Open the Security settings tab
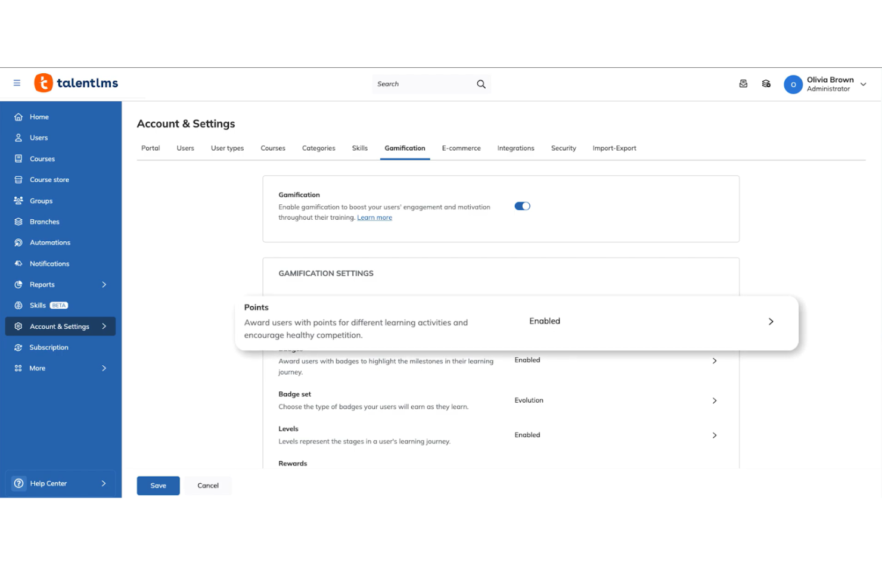Screen dimensions: 882x588 (563, 148)
